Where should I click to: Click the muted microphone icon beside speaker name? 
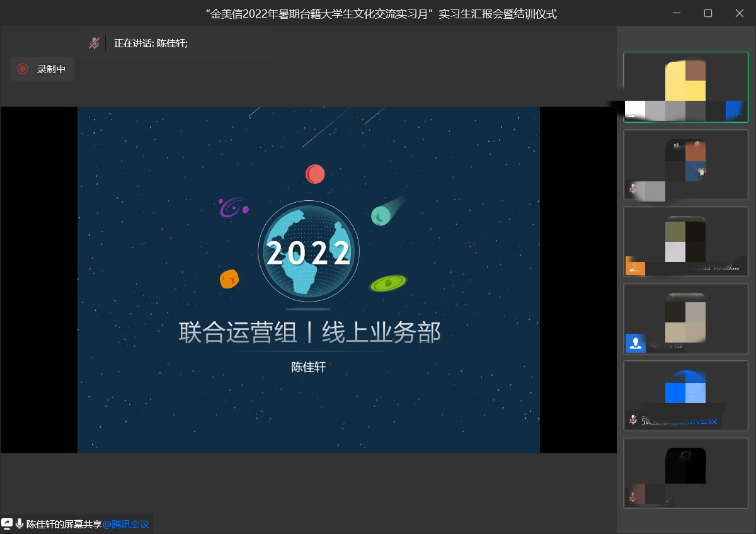coord(94,43)
